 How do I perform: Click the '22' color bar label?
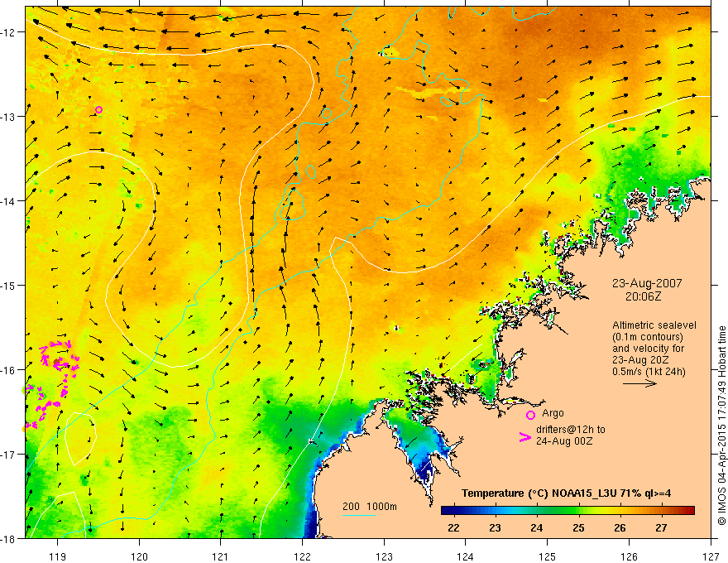coord(453,527)
